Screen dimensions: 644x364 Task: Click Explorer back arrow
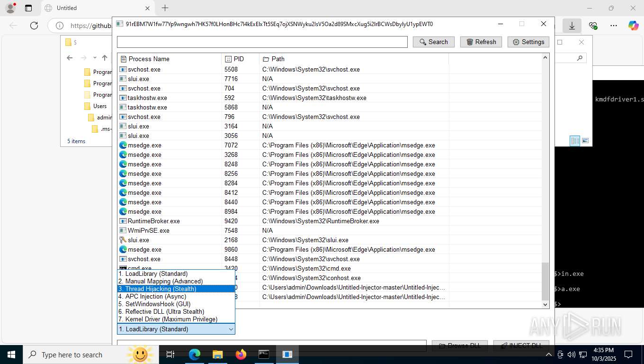click(70, 58)
